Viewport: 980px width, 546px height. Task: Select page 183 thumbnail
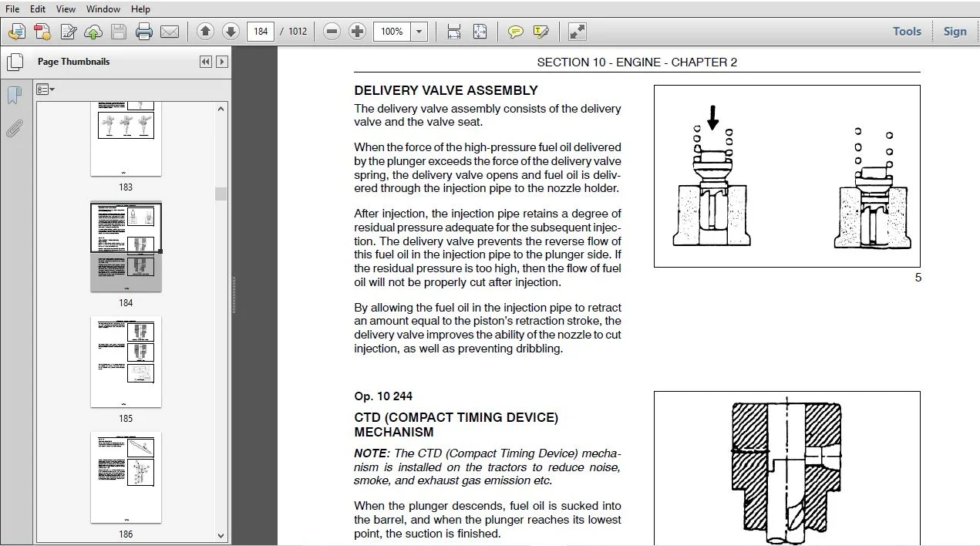(x=126, y=138)
